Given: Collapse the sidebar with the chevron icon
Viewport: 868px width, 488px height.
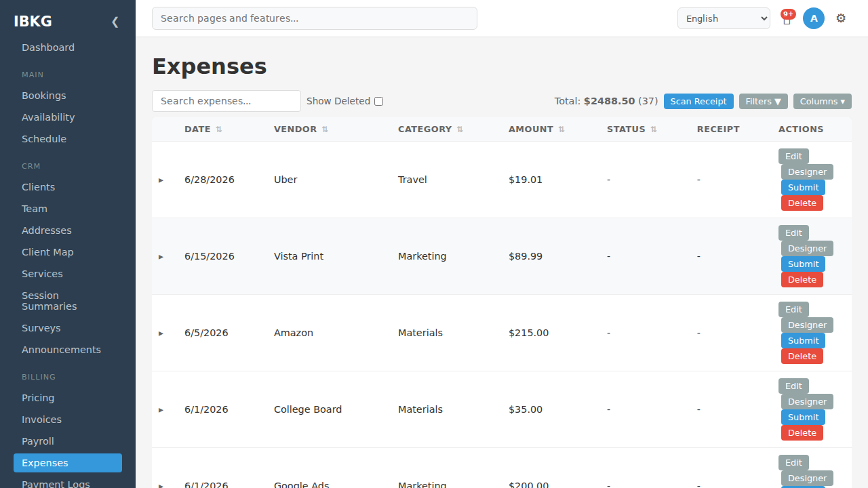Looking at the screenshot, I should 115,22.
